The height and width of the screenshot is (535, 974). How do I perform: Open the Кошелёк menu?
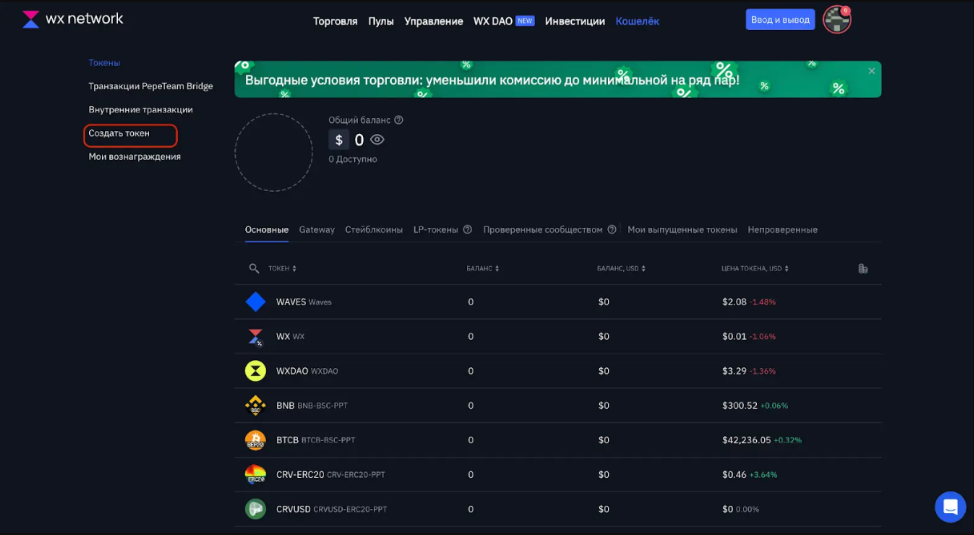(x=637, y=21)
